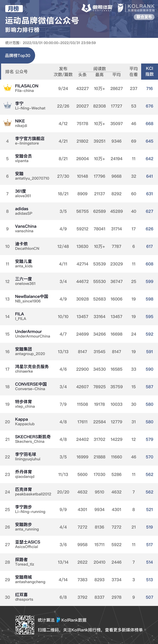Click the 红双喜 dhssports entry
This screenshot has height=644, width=158.
(24, 597)
